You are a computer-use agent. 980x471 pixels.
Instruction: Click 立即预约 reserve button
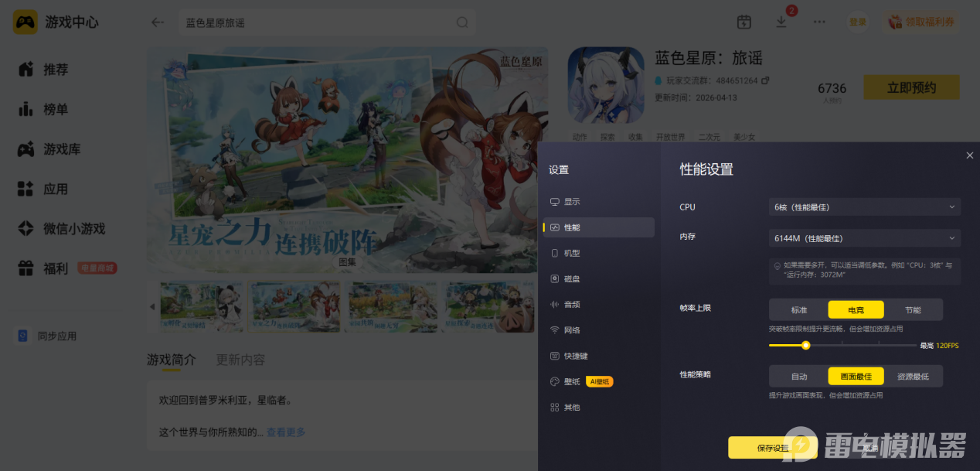pos(911,87)
